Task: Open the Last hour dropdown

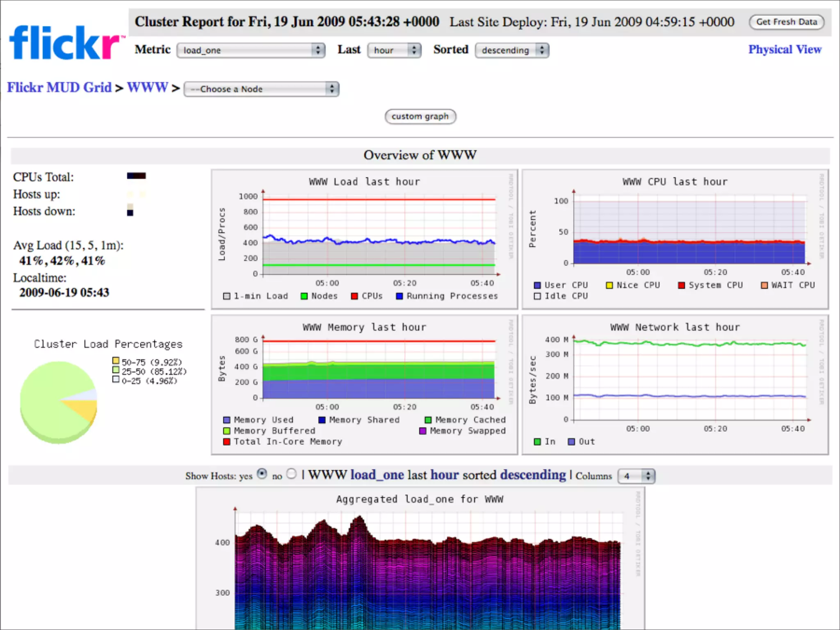Action: (x=394, y=50)
